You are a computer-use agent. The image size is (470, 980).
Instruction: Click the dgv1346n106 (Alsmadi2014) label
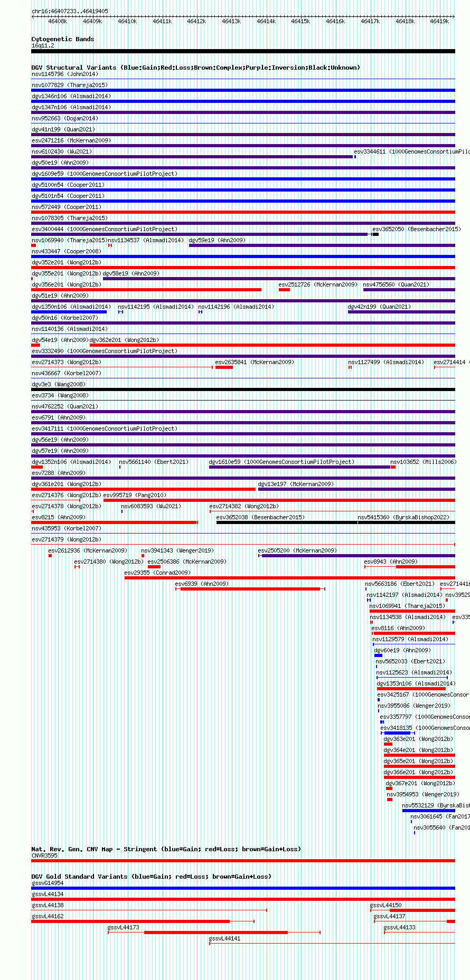(x=71, y=96)
